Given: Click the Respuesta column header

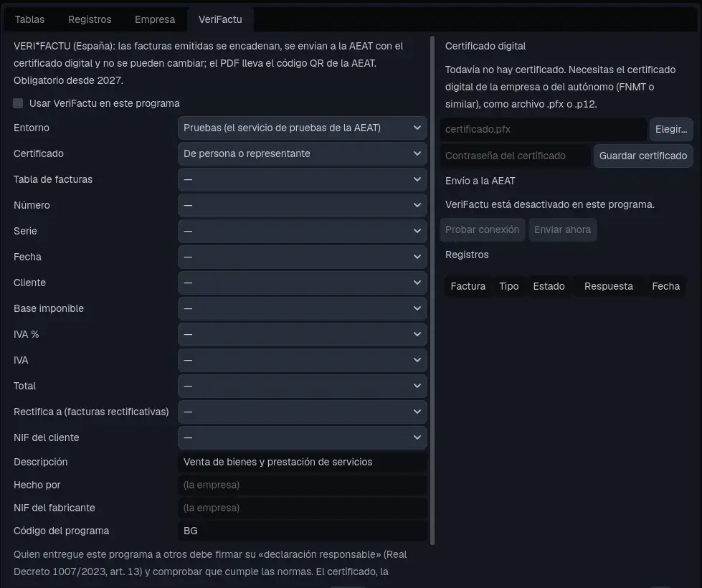Looking at the screenshot, I should (x=609, y=287).
